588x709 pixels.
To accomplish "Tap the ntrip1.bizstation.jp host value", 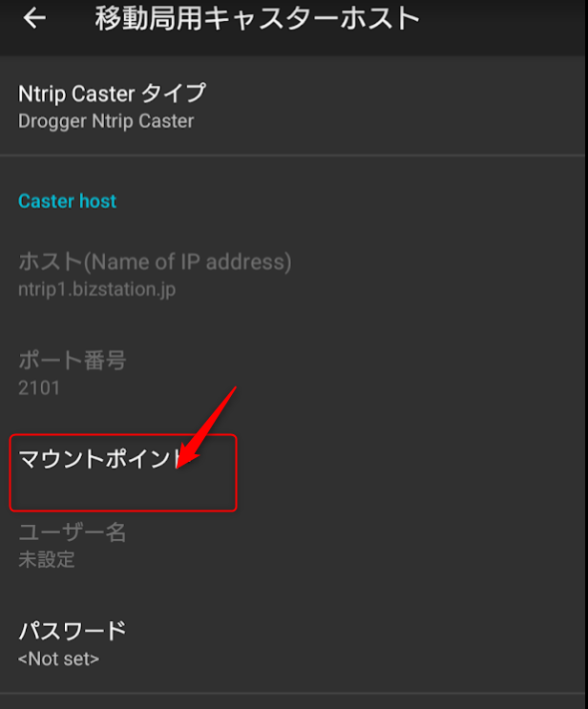I will 96,288.
